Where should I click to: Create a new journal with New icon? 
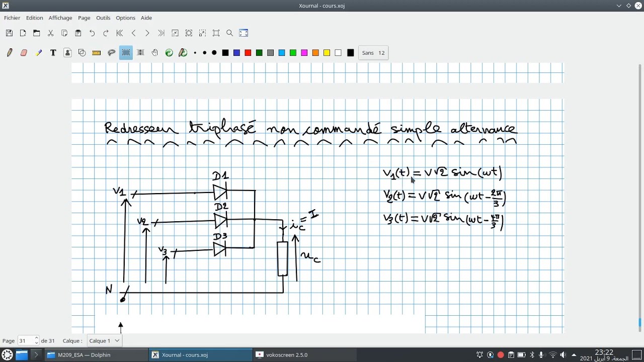pyautogui.click(x=23, y=33)
